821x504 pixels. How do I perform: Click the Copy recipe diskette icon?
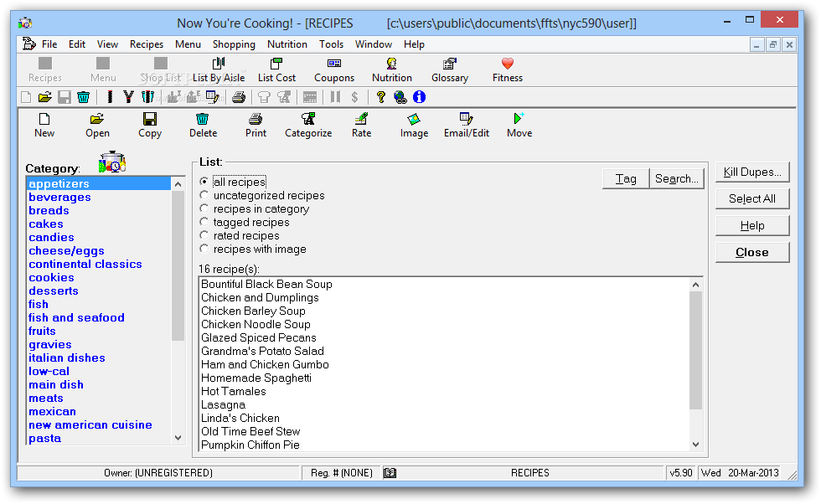click(150, 120)
